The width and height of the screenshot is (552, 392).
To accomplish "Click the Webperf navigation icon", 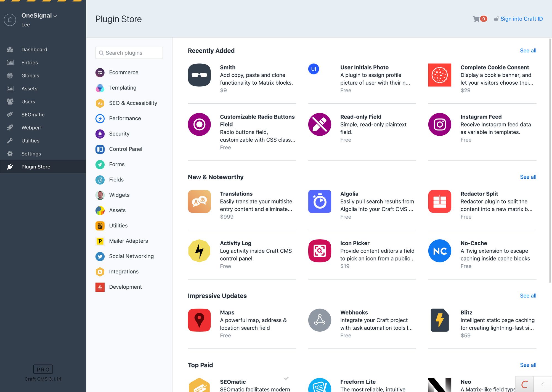I will tap(10, 127).
